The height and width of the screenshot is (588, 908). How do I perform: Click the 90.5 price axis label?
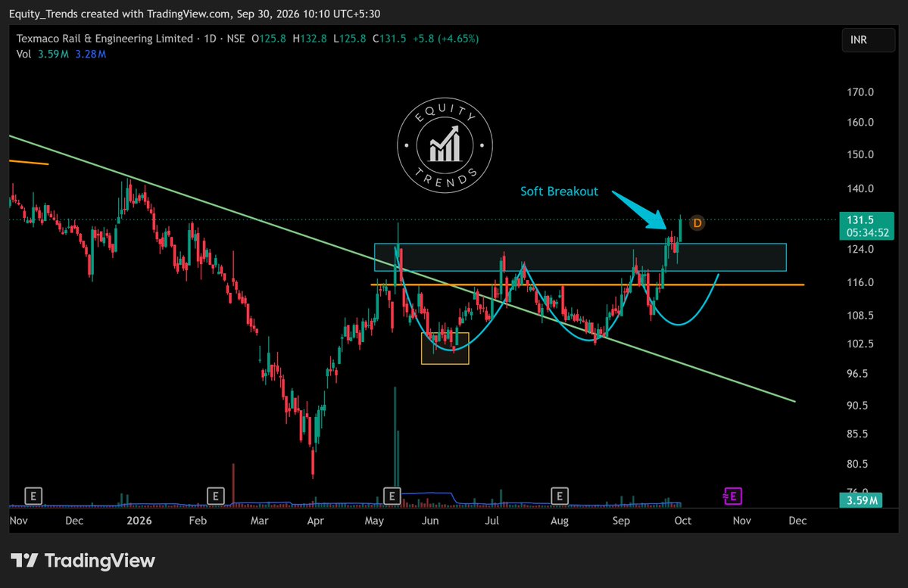[x=857, y=406]
